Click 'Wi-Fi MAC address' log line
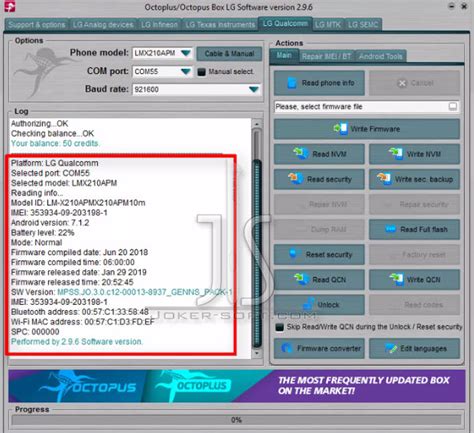The width and height of the screenshot is (474, 433). (x=83, y=322)
